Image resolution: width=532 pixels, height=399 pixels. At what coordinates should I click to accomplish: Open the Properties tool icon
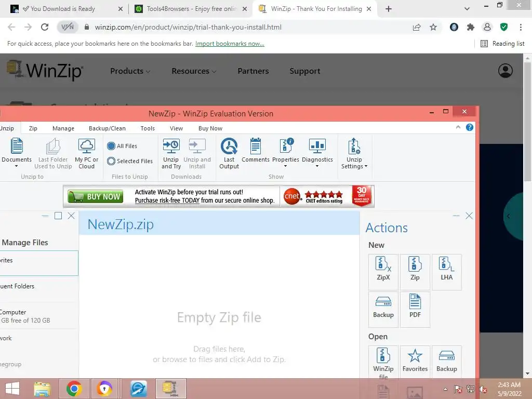(x=286, y=146)
